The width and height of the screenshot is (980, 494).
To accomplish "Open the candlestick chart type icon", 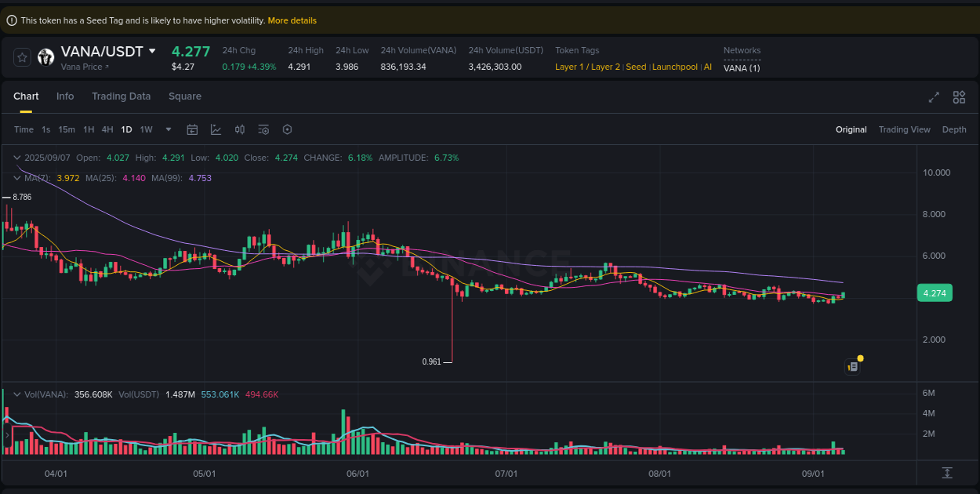I will (240, 129).
